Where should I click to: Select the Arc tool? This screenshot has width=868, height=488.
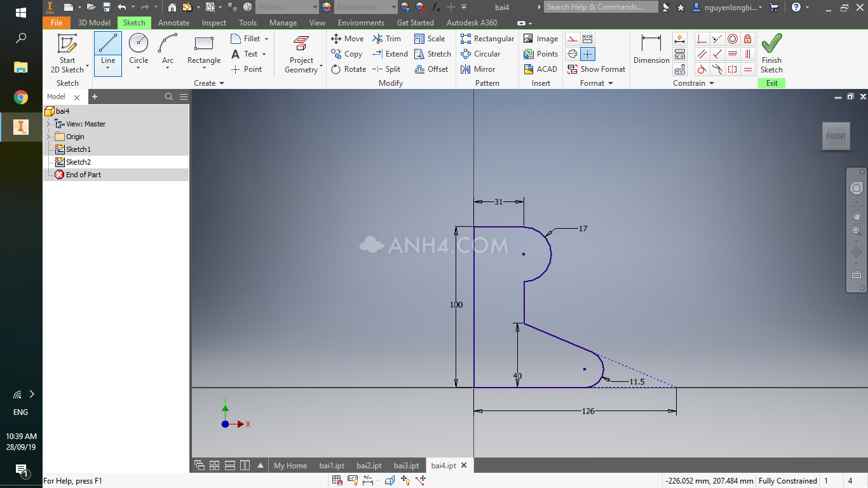(168, 50)
